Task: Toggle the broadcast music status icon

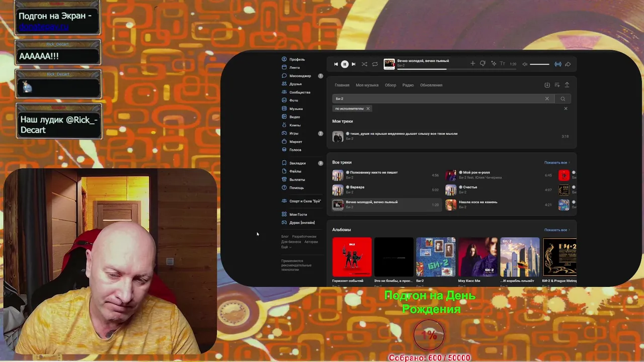Action: pos(558,64)
